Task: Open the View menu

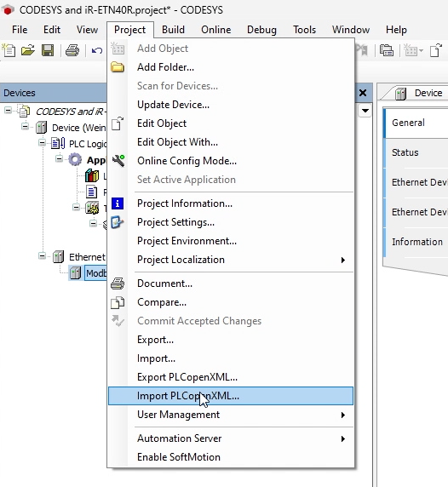Action: [88, 30]
